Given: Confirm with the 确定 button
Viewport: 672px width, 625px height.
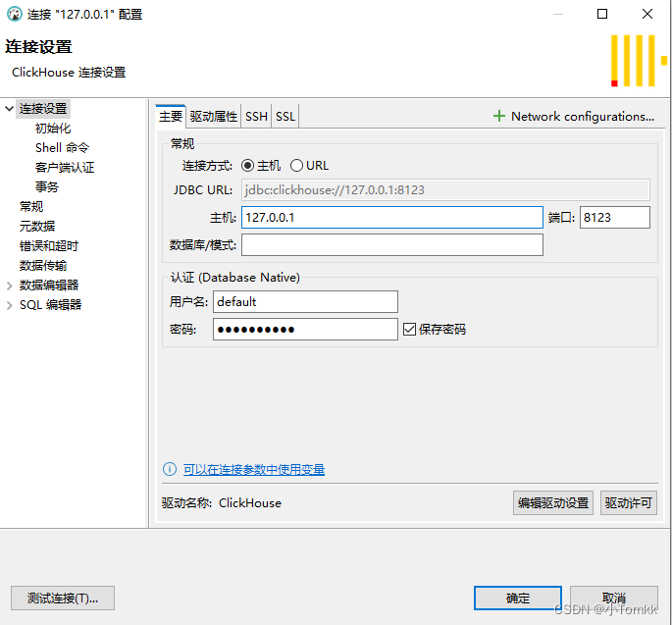Looking at the screenshot, I should 518,598.
